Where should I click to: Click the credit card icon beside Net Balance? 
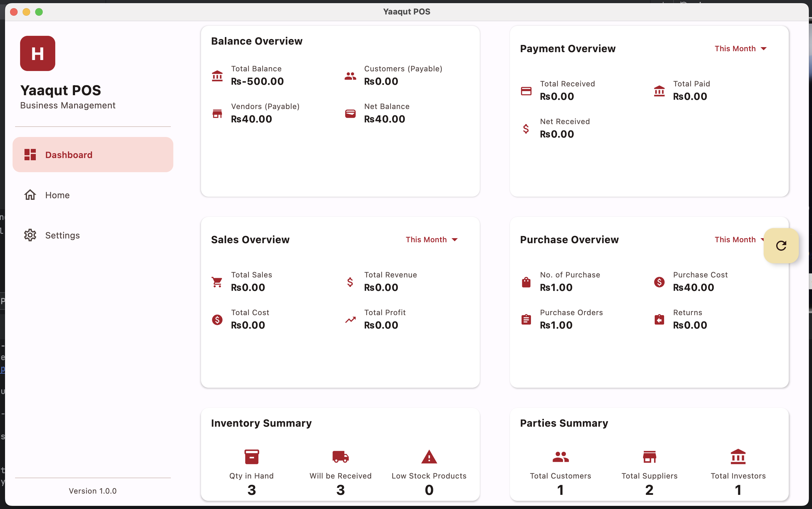(350, 114)
